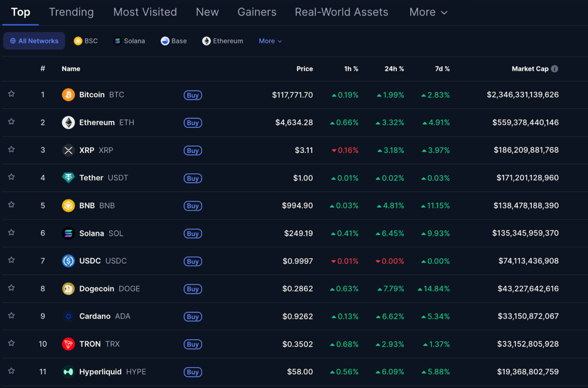The image size is (588, 388).
Task: Star BNB as a favorite
Action: [x=11, y=204]
